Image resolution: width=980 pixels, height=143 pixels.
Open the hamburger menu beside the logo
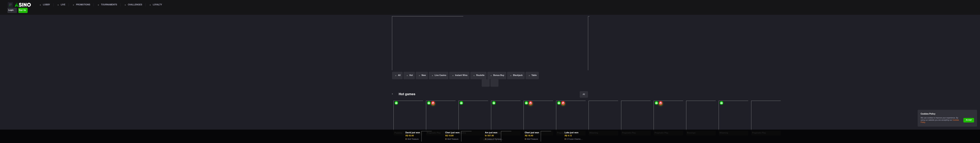[x=10, y=5]
